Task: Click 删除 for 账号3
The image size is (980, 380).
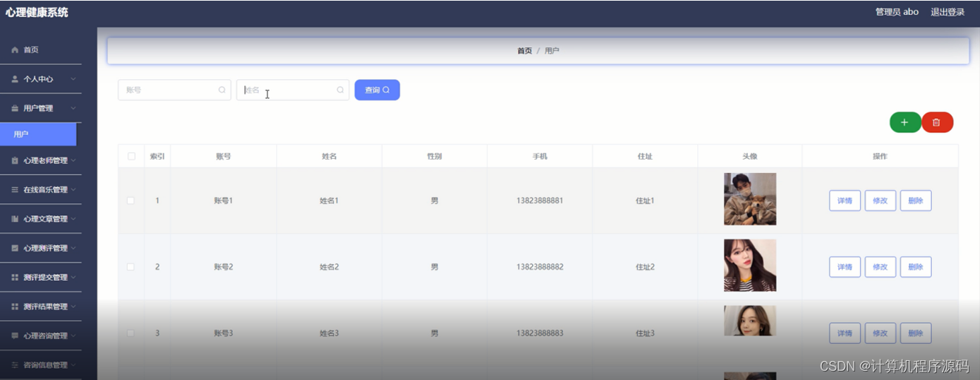Action: point(916,333)
